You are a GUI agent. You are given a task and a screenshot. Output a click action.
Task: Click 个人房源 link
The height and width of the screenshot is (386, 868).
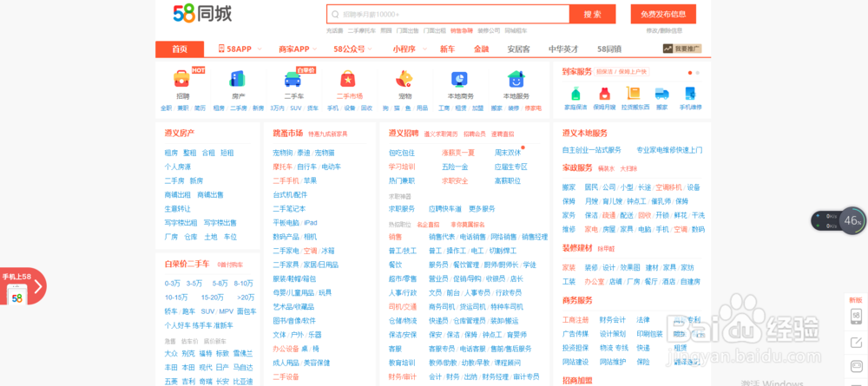tap(178, 167)
